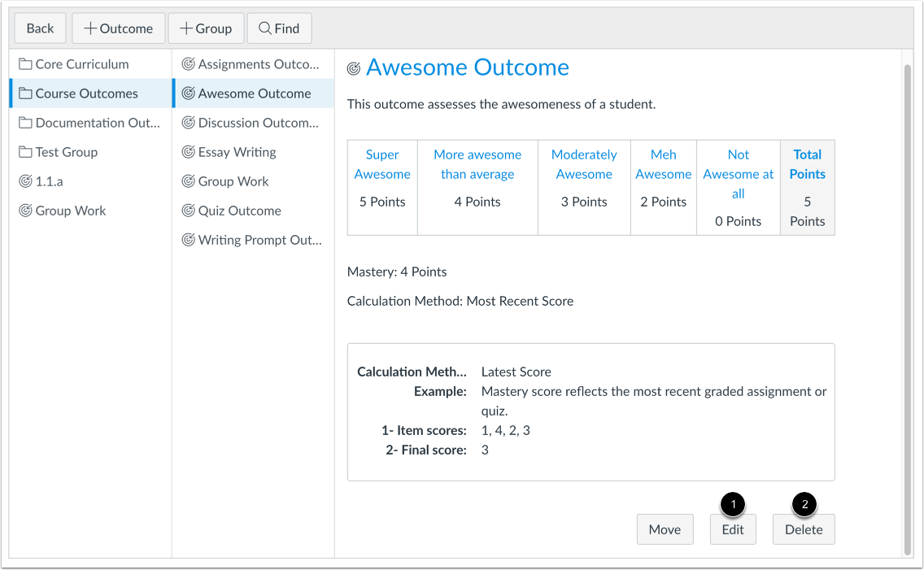Click the Course Outcomes folder icon
This screenshot has height=570, width=924.
(x=25, y=94)
